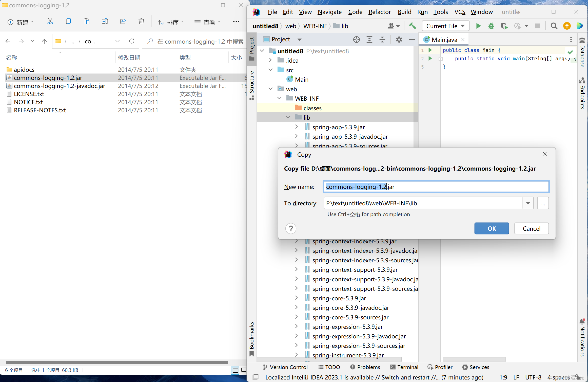The image size is (588, 382).
Task: Click Collapse All in Project panel
Action: pos(382,40)
